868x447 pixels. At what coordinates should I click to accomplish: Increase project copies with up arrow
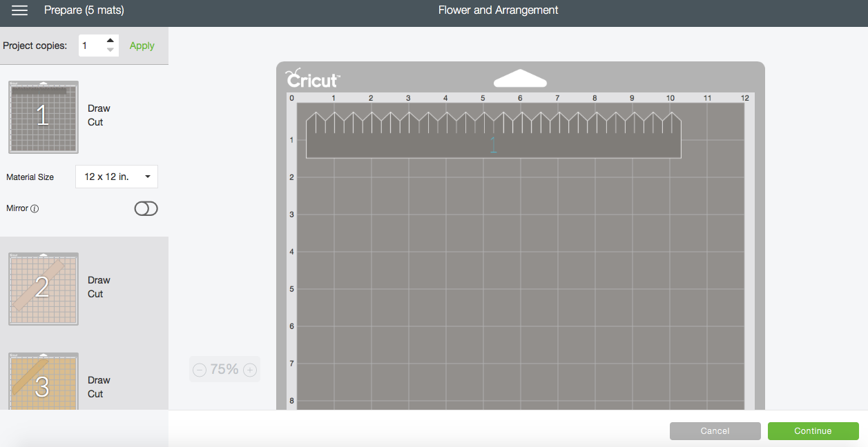click(110, 41)
